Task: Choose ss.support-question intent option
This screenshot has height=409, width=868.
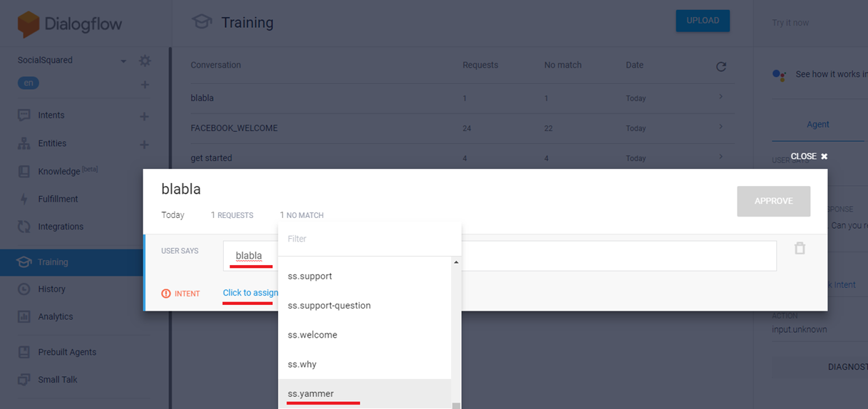Action: coord(329,306)
